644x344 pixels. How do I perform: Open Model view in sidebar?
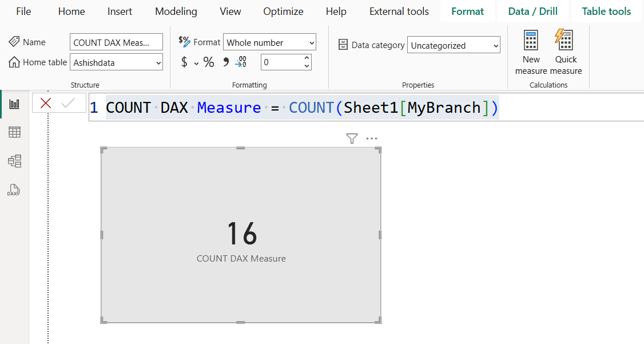point(14,161)
